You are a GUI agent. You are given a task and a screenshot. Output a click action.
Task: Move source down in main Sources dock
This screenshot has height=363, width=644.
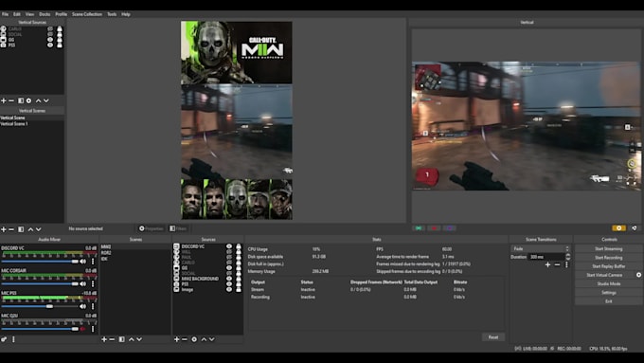(x=212, y=339)
